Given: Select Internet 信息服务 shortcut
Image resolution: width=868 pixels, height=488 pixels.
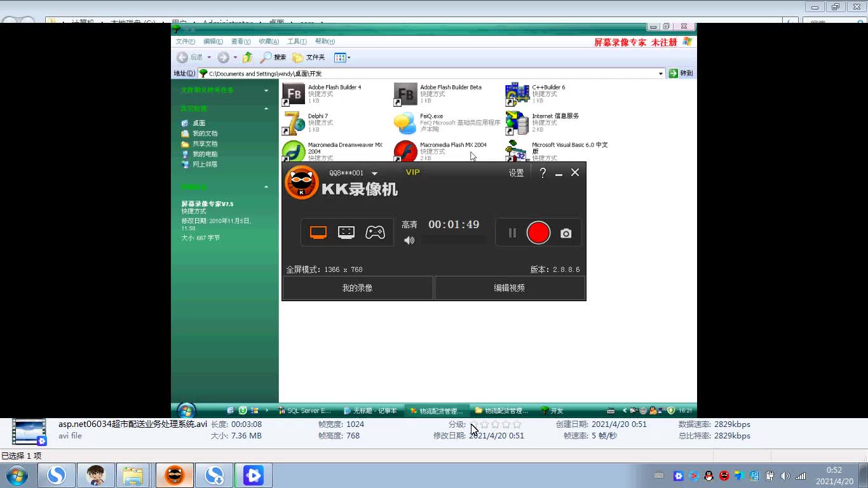Looking at the screenshot, I should pyautogui.click(x=543, y=123).
